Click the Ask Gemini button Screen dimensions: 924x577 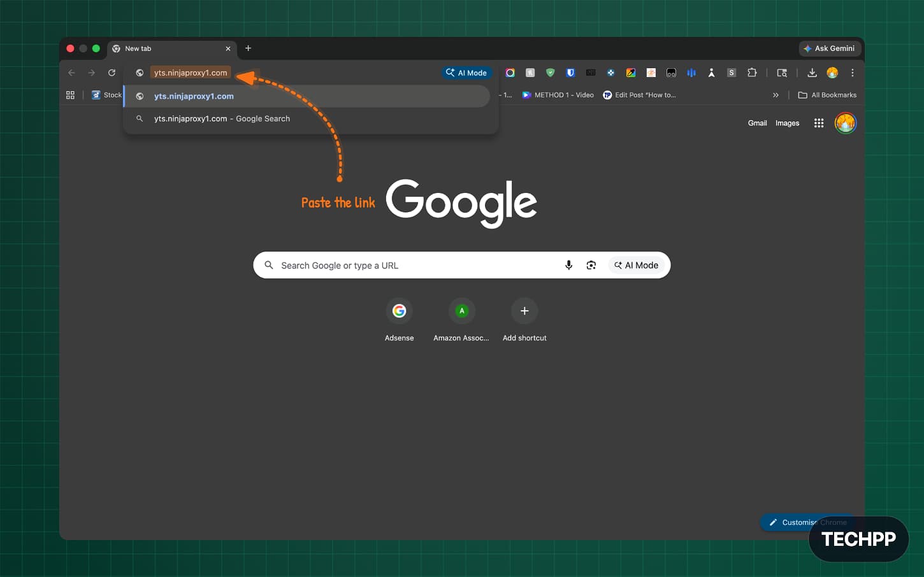830,48
